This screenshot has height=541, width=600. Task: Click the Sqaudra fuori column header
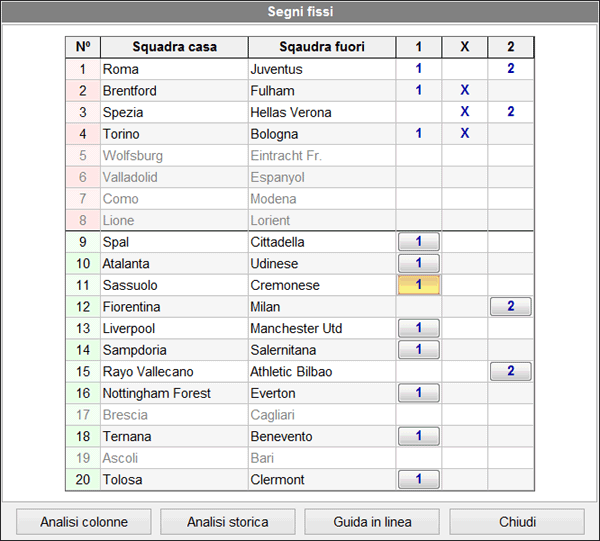(x=322, y=47)
